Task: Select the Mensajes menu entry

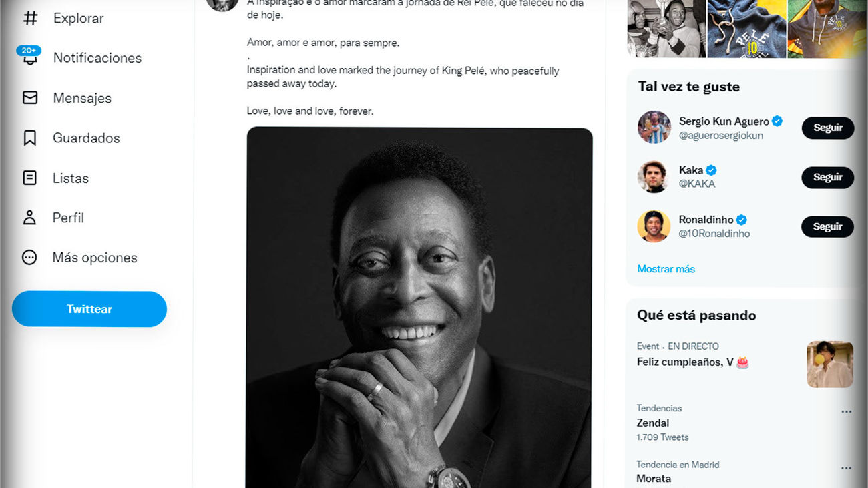Action: point(81,97)
